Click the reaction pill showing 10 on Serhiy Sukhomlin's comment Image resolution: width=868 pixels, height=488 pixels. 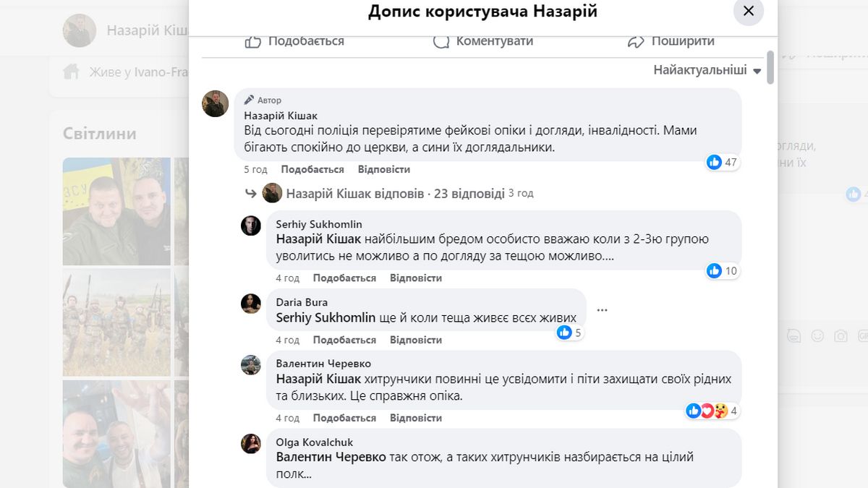tap(722, 271)
